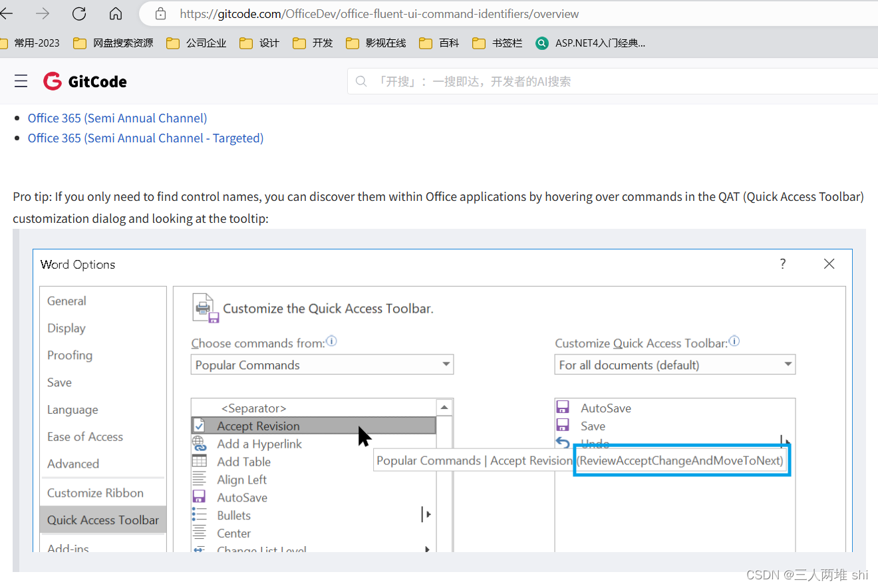
Task: Click the commands list scroll-up arrow
Action: (444, 408)
